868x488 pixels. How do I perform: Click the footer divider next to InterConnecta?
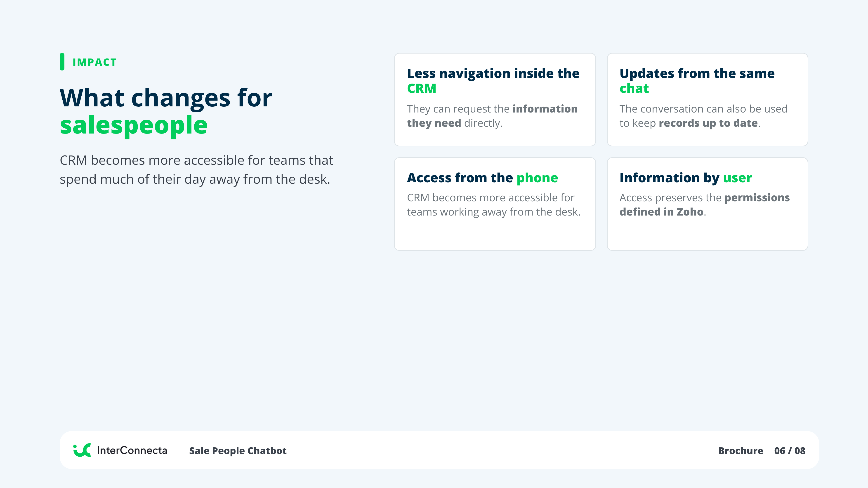(178, 450)
